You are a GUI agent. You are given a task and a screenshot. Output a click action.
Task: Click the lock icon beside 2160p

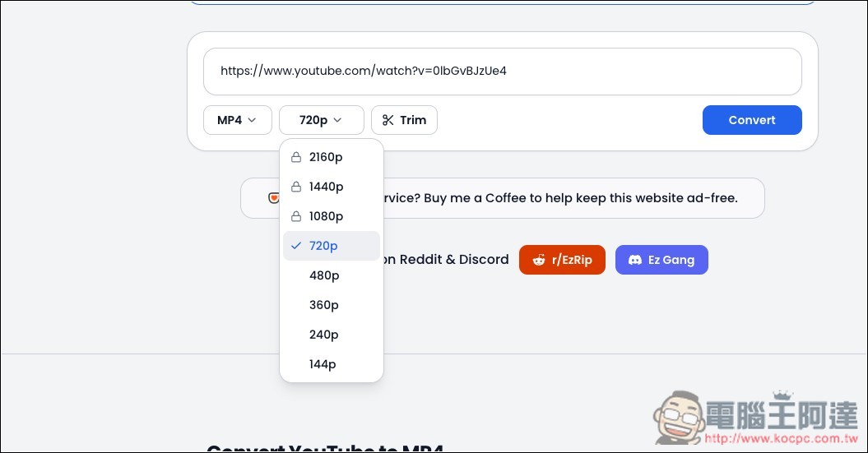click(296, 157)
